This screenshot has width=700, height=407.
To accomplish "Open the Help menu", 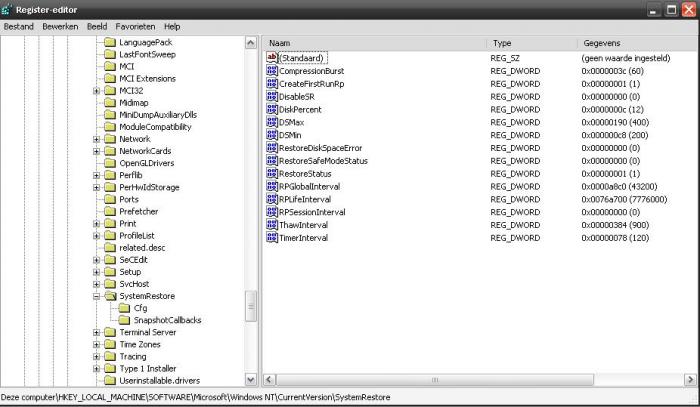I will click(x=172, y=27).
